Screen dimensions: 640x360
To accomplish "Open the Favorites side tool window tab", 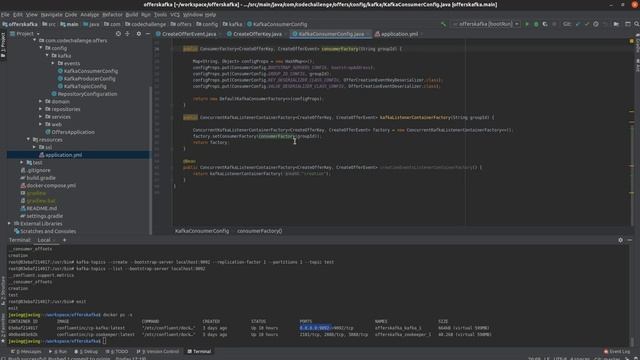I will pos(3,327).
